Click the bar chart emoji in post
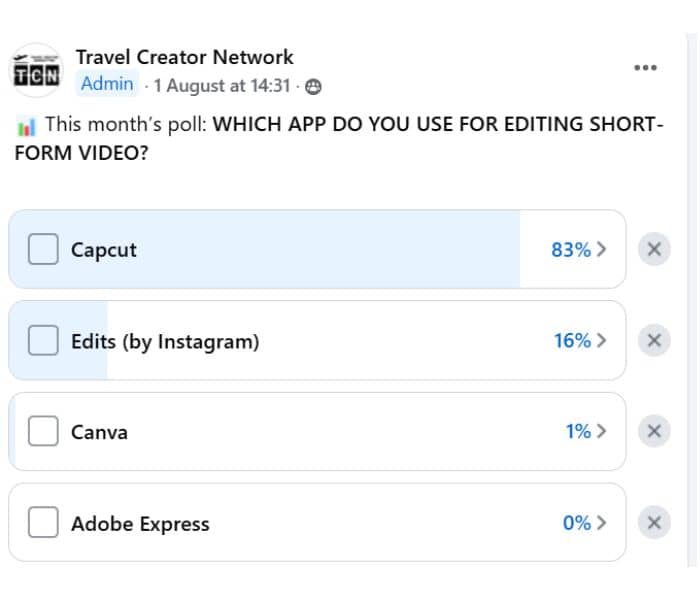The width and height of the screenshot is (700, 600). coord(26,126)
